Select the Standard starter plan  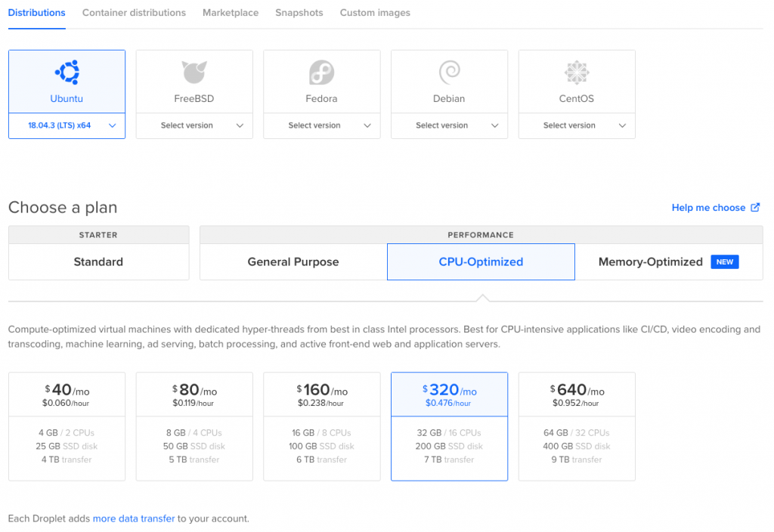click(x=99, y=262)
